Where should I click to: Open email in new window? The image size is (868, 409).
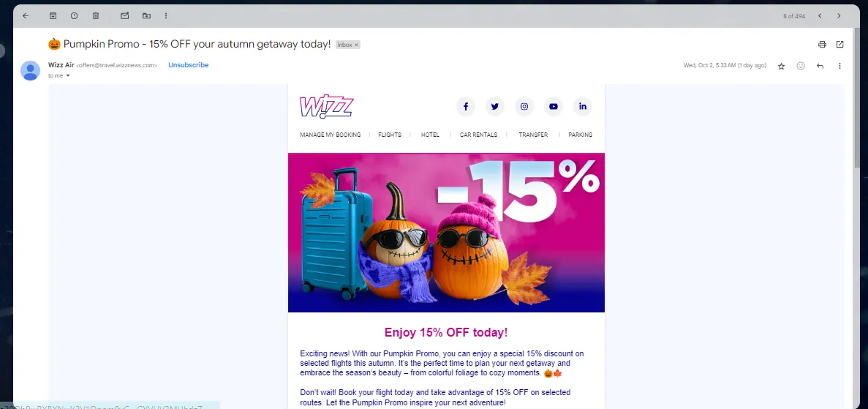(x=839, y=45)
